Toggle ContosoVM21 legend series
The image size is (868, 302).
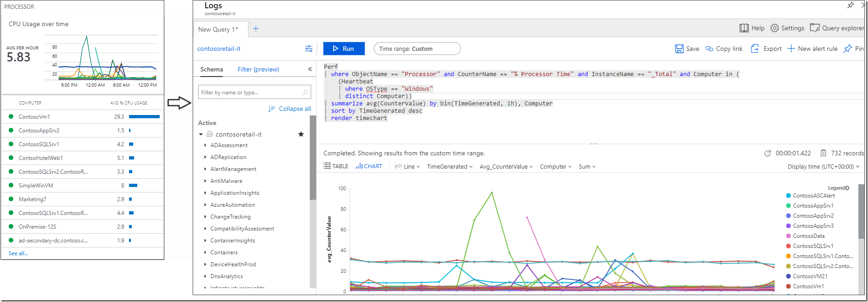[807, 276]
